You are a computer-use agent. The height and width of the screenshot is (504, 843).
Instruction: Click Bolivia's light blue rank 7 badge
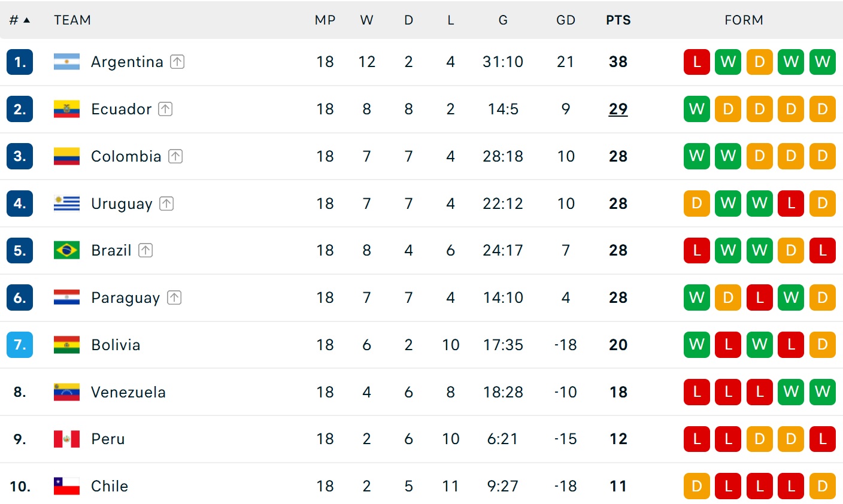[20, 345]
